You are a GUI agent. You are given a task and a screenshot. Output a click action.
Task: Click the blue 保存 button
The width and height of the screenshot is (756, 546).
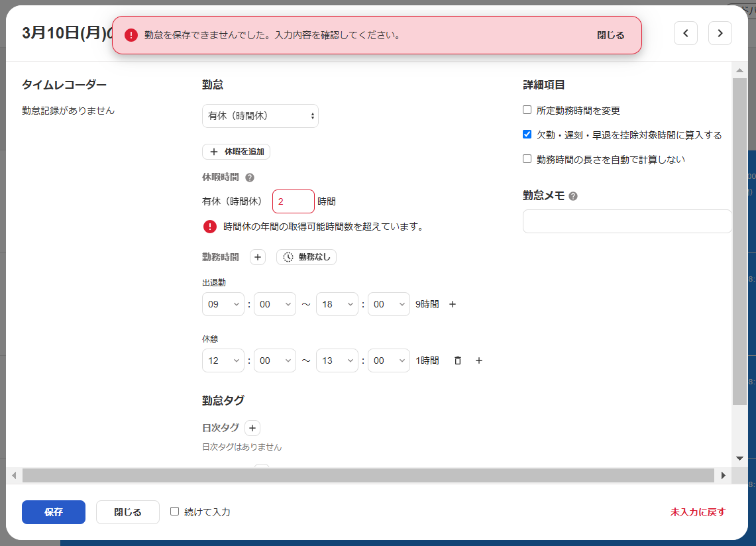point(54,512)
